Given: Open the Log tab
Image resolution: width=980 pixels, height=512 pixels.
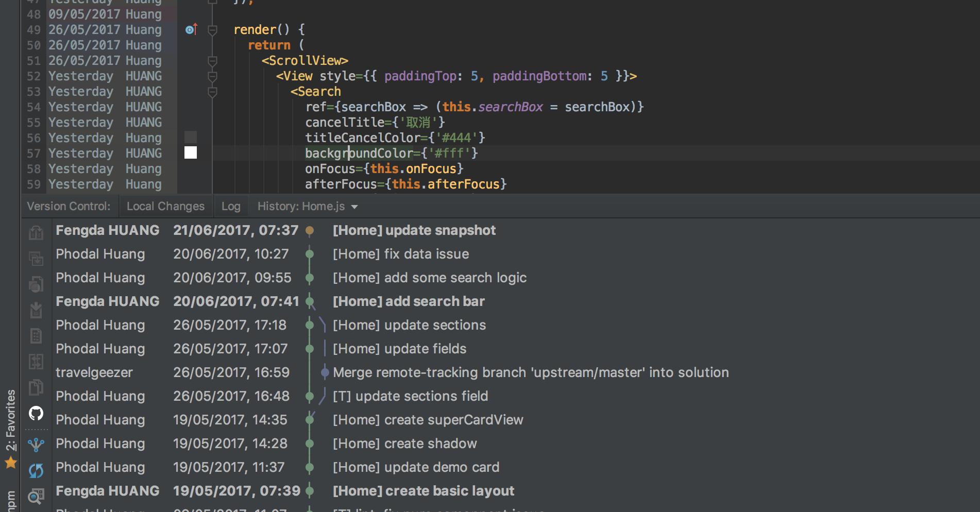Looking at the screenshot, I should [x=231, y=207].
